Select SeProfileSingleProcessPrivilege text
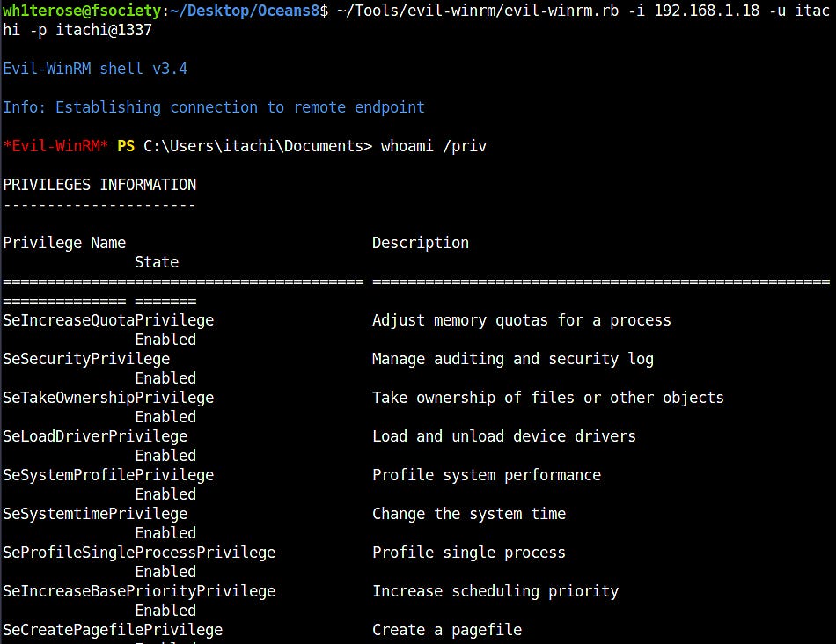Image resolution: width=836 pixels, height=644 pixels. pyautogui.click(x=139, y=553)
